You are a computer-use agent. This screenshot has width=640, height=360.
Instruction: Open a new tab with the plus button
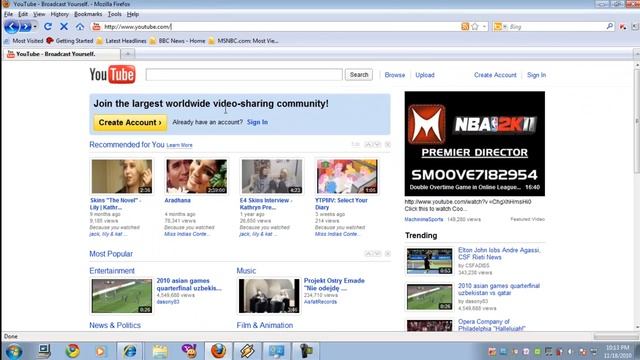(x=127, y=54)
